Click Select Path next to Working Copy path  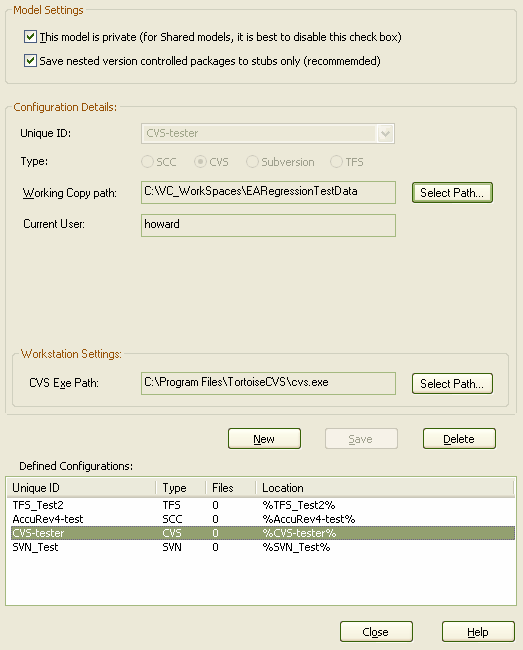[452, 193]
